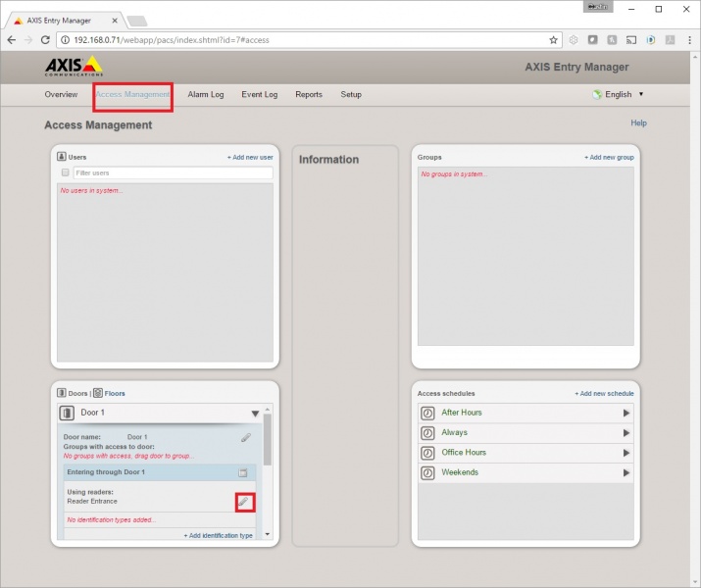The height and width of the screenshot is (588, 701).
Task: Edit door name with pencil icon
Action: click(245, 437)
